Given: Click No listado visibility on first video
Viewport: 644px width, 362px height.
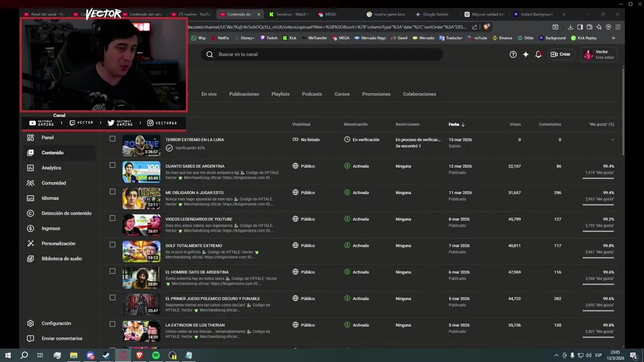Looking at the screenshot, I should click(x=306, y=139).
